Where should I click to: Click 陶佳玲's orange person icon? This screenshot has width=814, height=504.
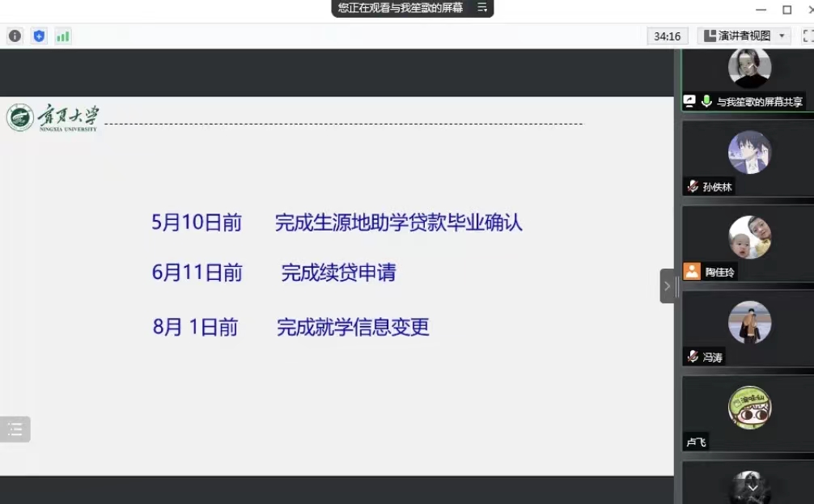pos(692,272)
